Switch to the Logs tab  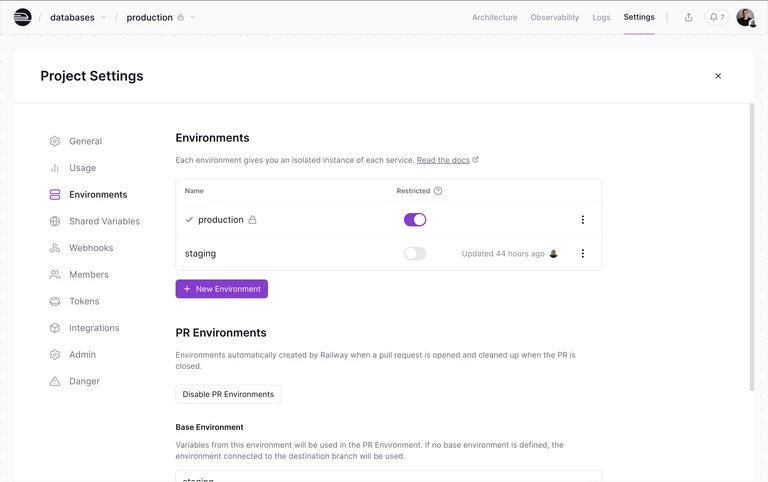click(x=601, y=18)
